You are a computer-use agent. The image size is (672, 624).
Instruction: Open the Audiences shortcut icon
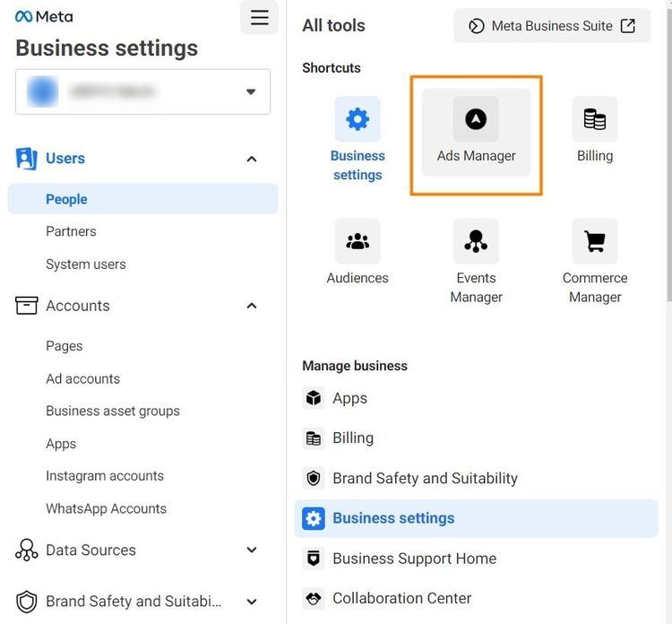[358, 241]
